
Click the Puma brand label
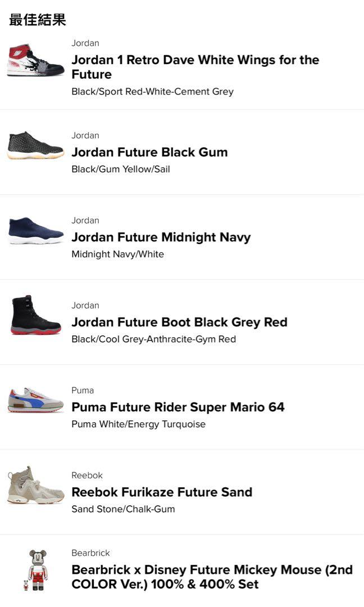coord(81,390)
